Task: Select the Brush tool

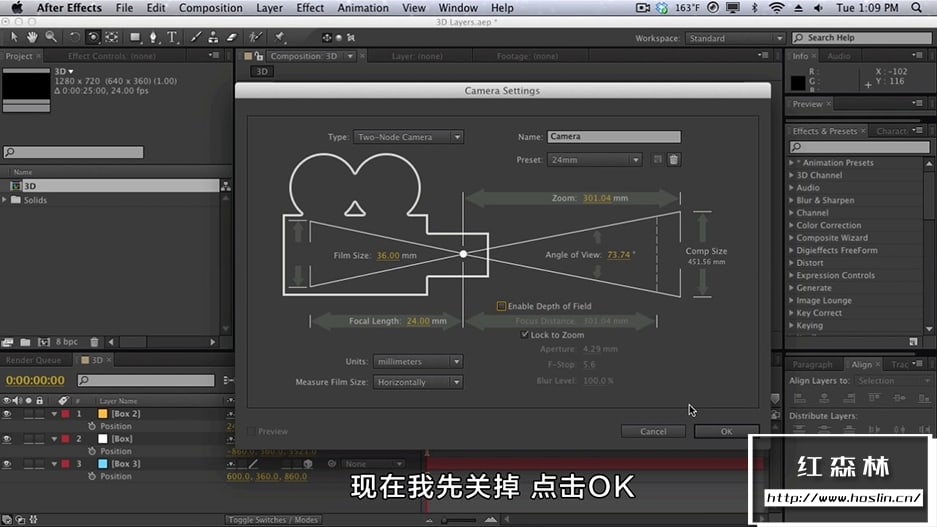Action: (x=195, y=37)
